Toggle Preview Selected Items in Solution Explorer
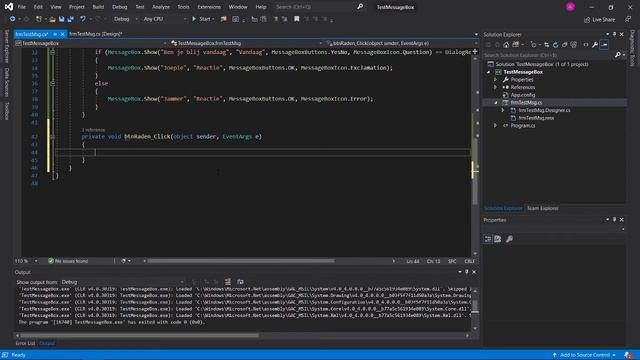Screen dimensions: 640x360 click(604, 45)
